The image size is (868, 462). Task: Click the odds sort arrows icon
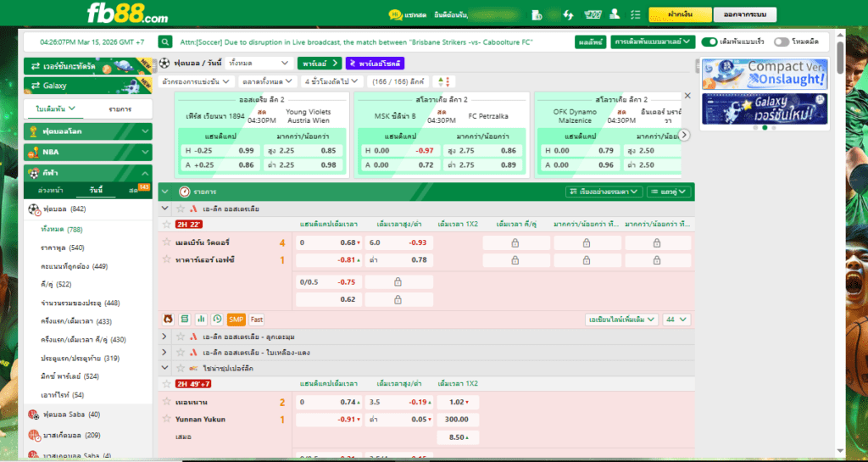click(443, 82)
